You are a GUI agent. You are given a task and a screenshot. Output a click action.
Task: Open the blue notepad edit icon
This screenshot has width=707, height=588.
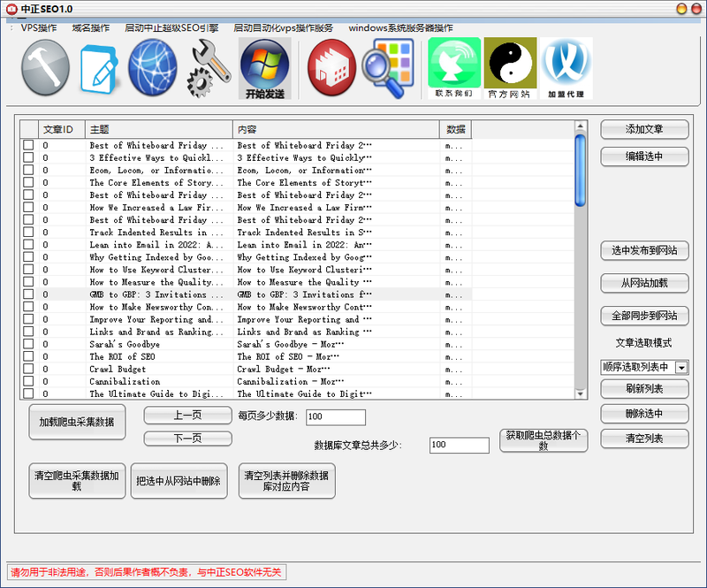(100, 69)
